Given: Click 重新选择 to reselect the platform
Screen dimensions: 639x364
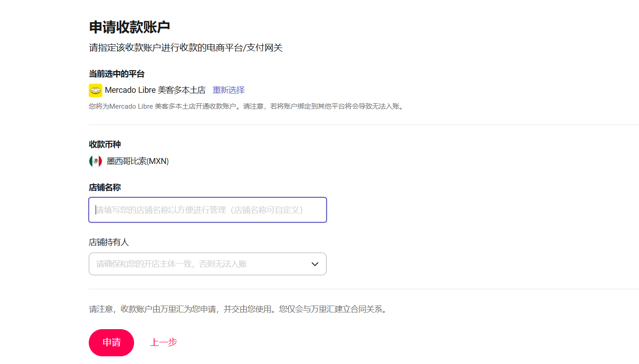Looking at the screenshot, I should point(228,90).
